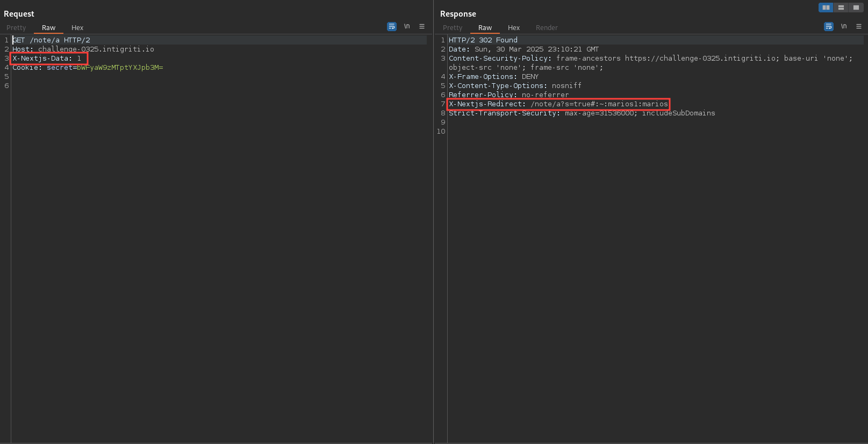868x444 pixels.
Task: Click the X-Nextjs-Redirect header in Response
Action: [558, 104]
